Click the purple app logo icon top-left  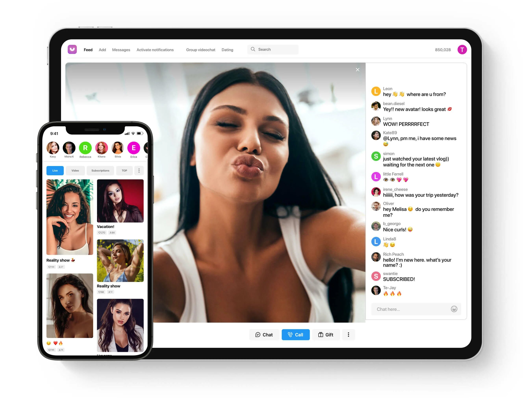point(72,50)
